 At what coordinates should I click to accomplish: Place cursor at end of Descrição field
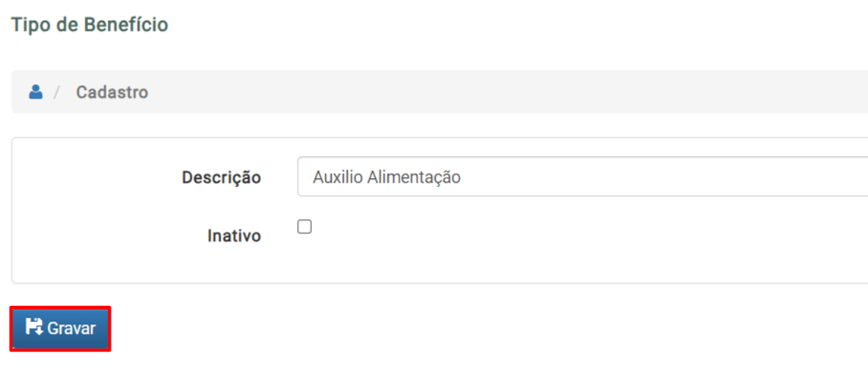click(664, 177)
